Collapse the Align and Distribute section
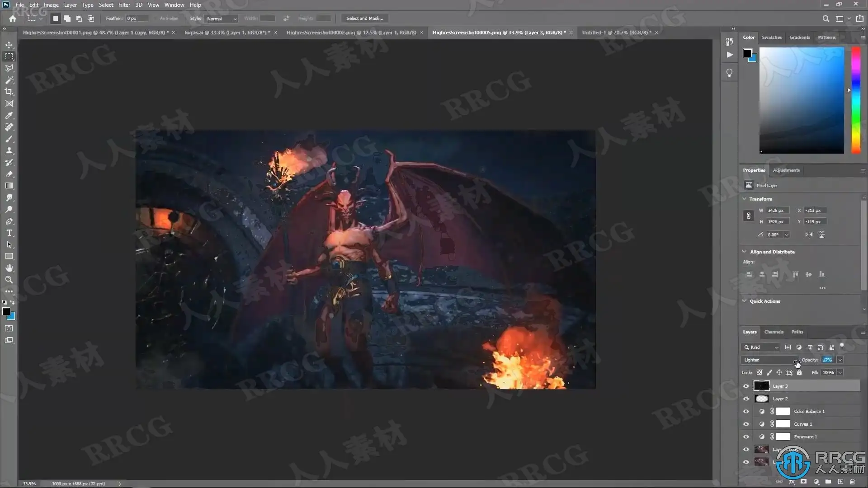 pyautogui.click(x=745, y=252)
